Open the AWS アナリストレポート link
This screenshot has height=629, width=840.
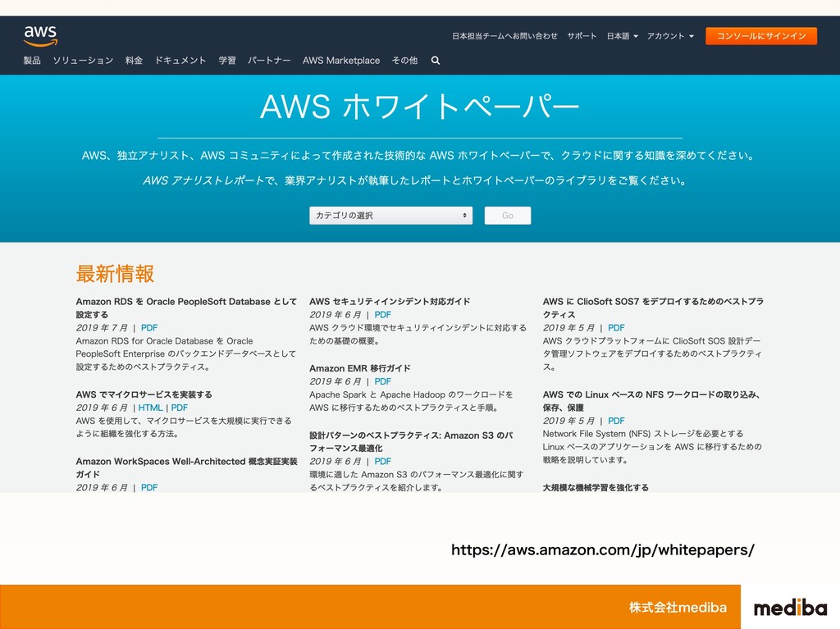[x=203, y=180]
